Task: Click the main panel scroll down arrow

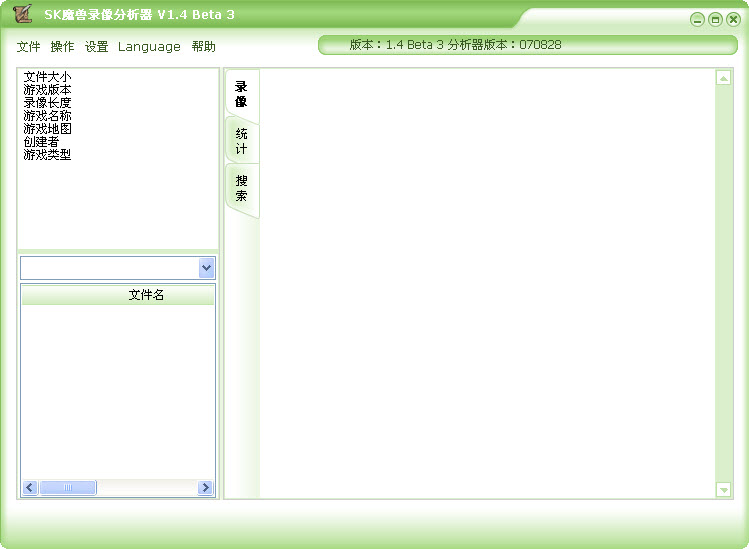Action: (724, 489)
